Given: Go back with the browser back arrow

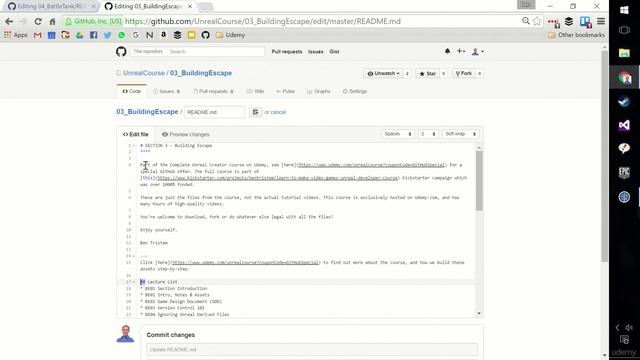Looking at the screenshot, I should click(9, 21).
